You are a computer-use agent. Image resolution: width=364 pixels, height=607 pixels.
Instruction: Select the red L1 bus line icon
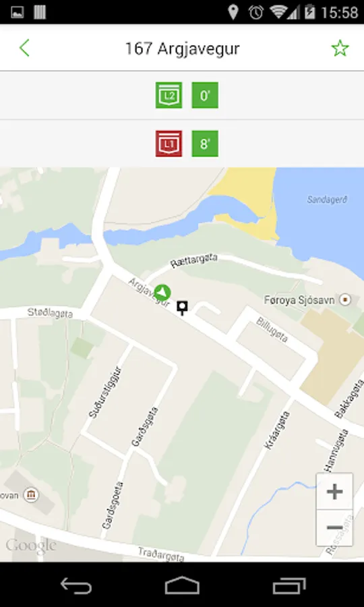click(x=169, y=144)
